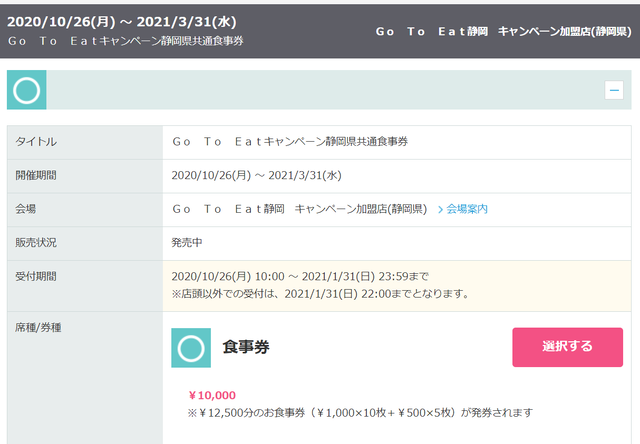Click the availability circle icon in the section header
The width and height of the screenshot is (640, 444).
27,90
